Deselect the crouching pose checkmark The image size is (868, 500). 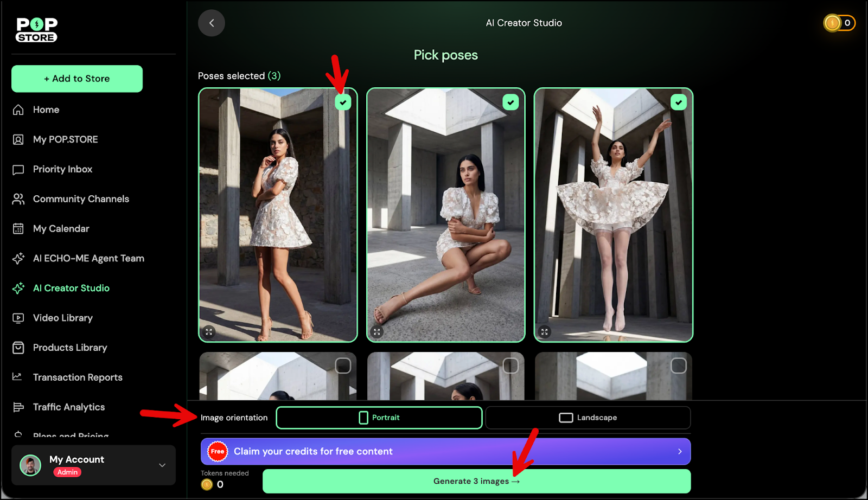point(510,102)
